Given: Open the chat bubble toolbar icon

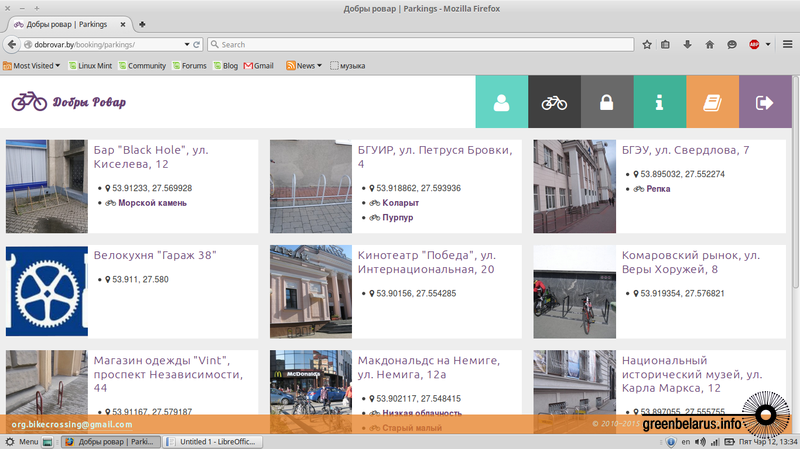Looking at the screenshot, I should tap(732, 44).
